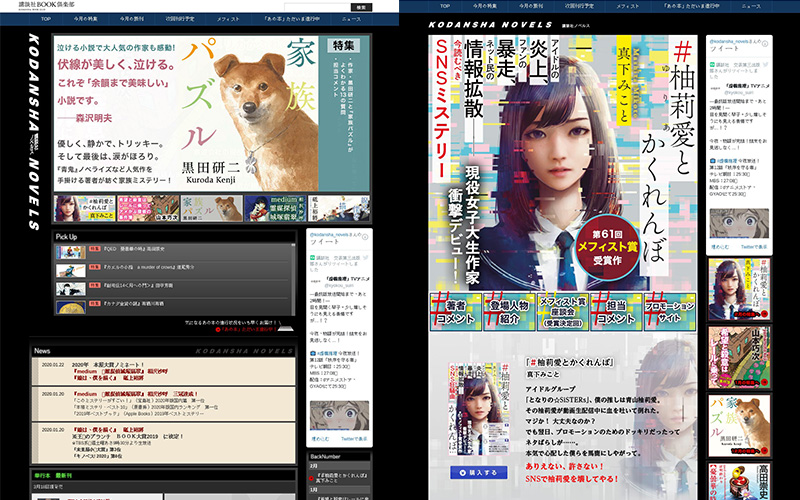Open 今月の特集 in right page navigation
Viewport: 800px width, 500px height.
coord(485,6)
